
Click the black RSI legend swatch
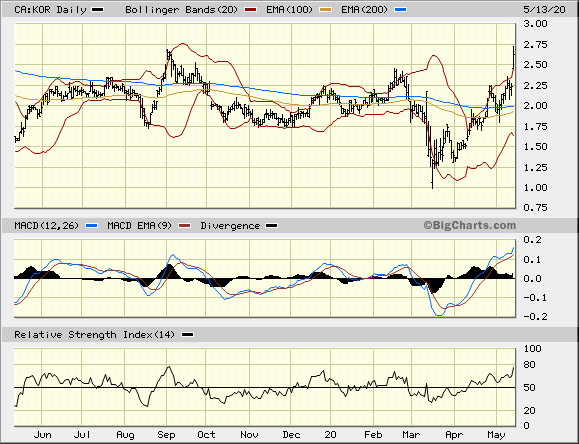[187, 335]
